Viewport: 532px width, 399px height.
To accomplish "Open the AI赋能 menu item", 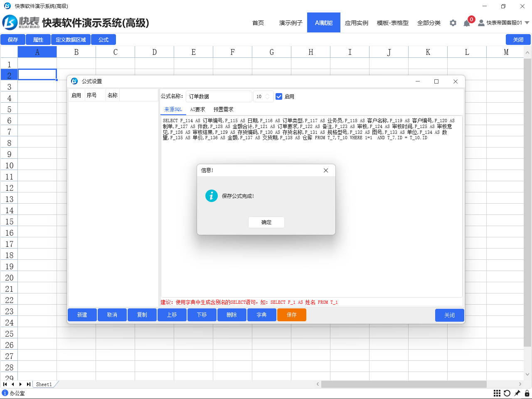I will point(324,22).
